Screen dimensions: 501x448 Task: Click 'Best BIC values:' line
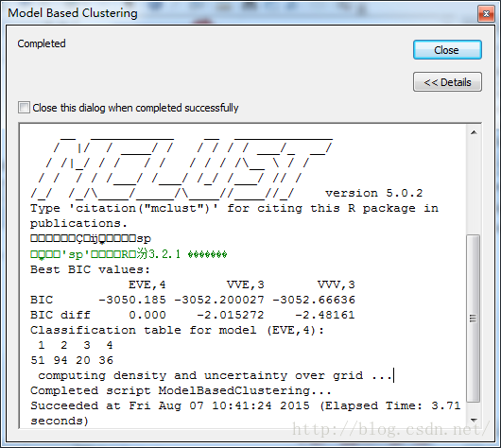[x=90, y=269]
